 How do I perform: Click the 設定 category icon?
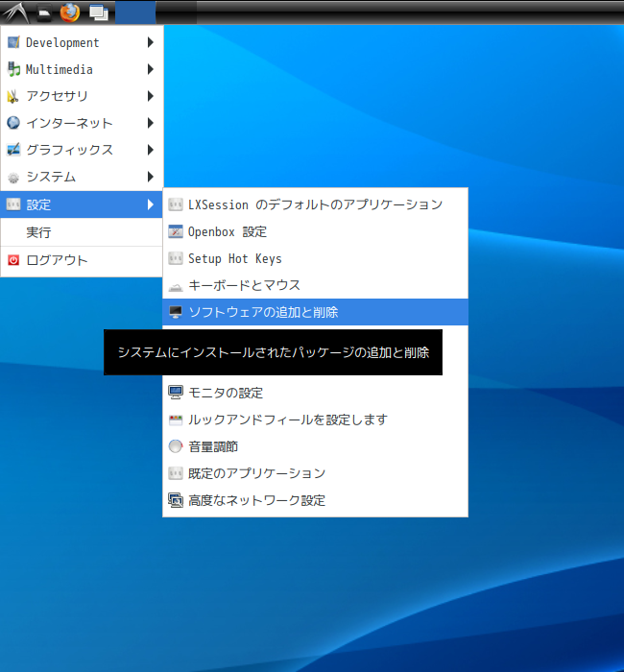[x=13, y=204]
